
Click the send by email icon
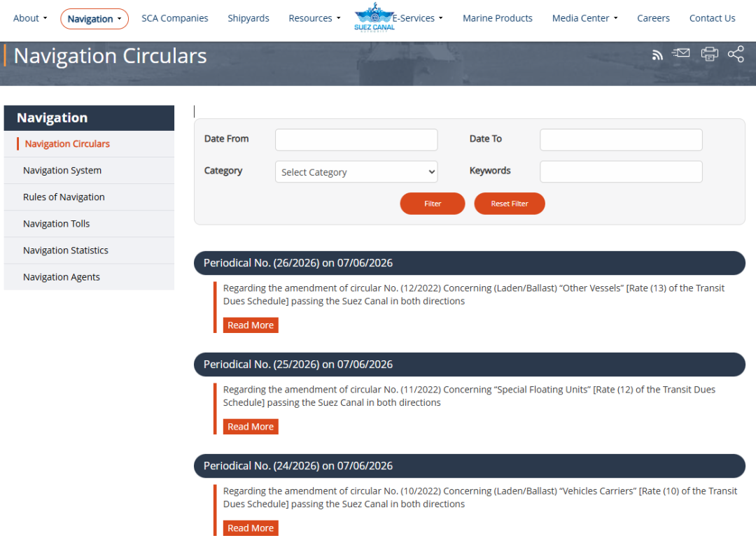(x=681, y=53)
